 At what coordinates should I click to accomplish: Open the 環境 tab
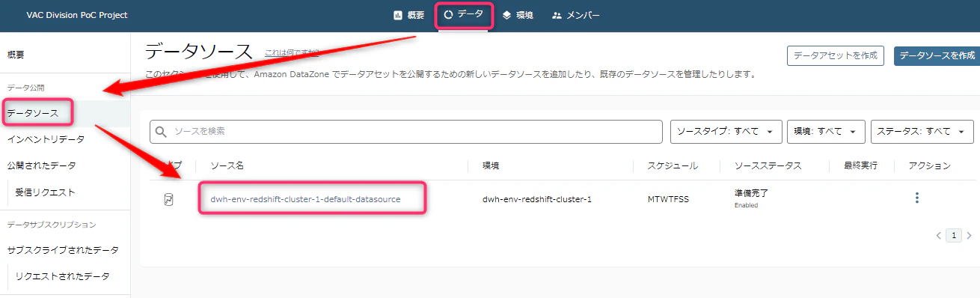click(x=518, y=15)
